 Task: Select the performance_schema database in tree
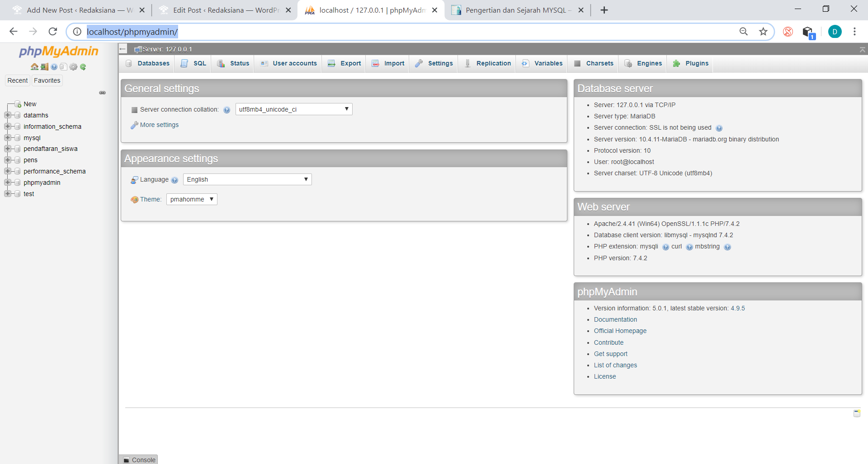[55, 171]
